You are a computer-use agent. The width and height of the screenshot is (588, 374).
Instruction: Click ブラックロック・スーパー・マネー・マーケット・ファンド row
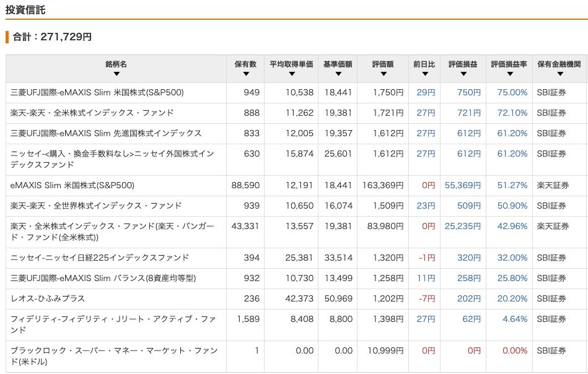click(x=296, y=357)
